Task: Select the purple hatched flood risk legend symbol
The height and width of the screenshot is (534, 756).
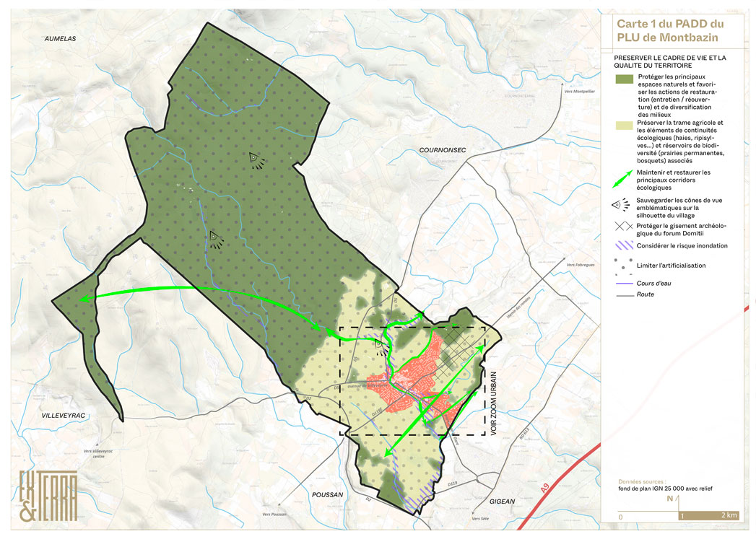Action: (x=622, y=246)
